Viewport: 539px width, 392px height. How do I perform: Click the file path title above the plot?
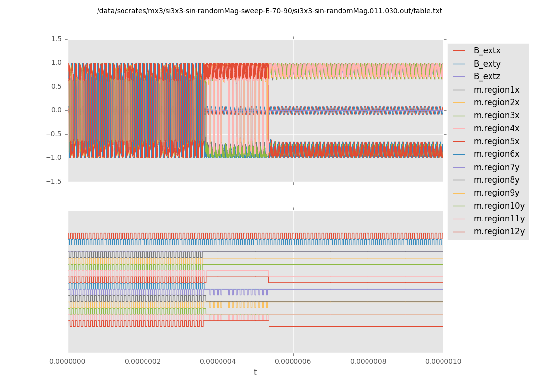click(x=269, y=11)
